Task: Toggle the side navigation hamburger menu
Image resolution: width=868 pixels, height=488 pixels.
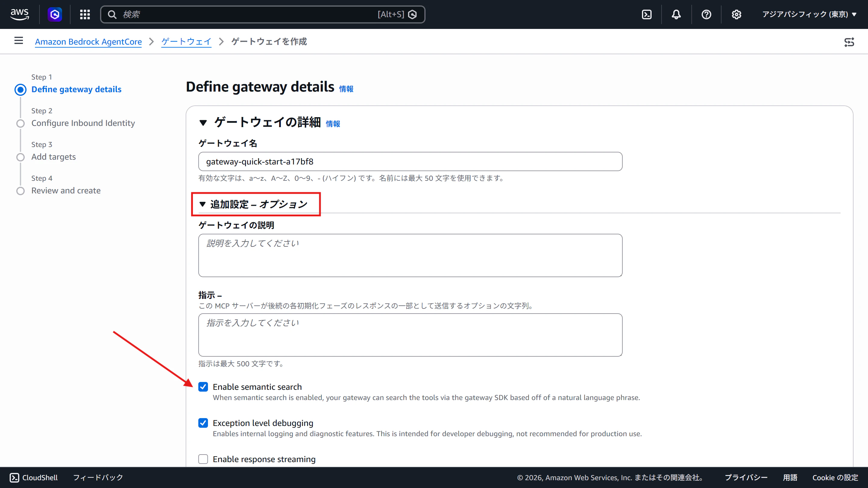Action: 19,41
